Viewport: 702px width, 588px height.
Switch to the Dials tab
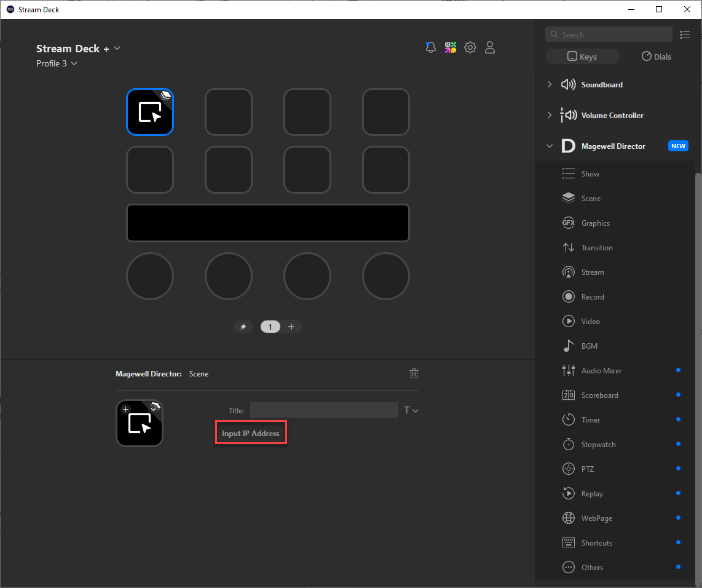pos(657,57)
